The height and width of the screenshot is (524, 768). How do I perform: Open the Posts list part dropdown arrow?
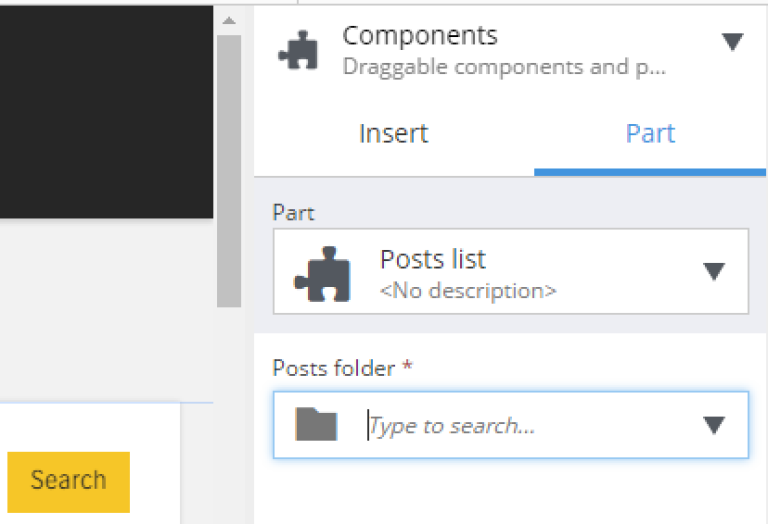coord(714,271)
